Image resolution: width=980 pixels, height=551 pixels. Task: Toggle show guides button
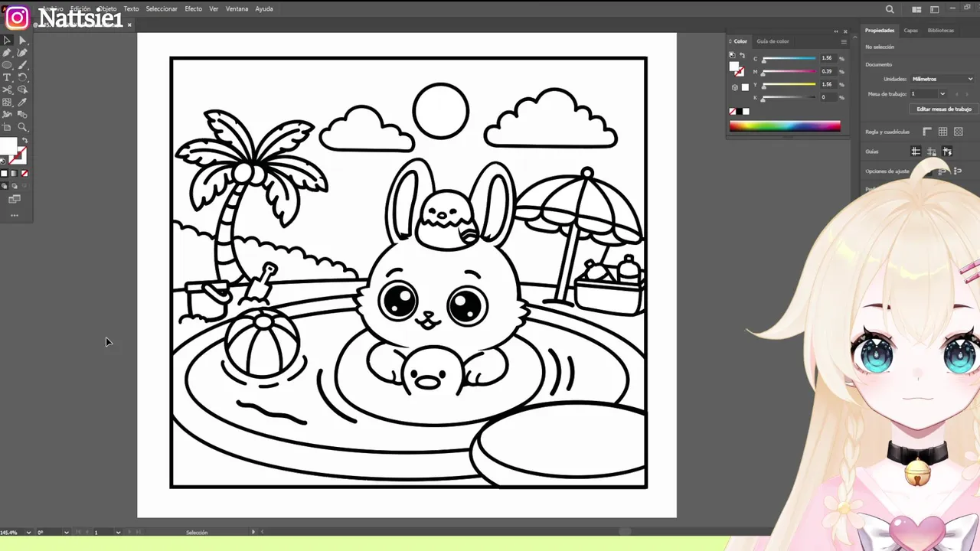pyautogui.click(x=916, y=152)
